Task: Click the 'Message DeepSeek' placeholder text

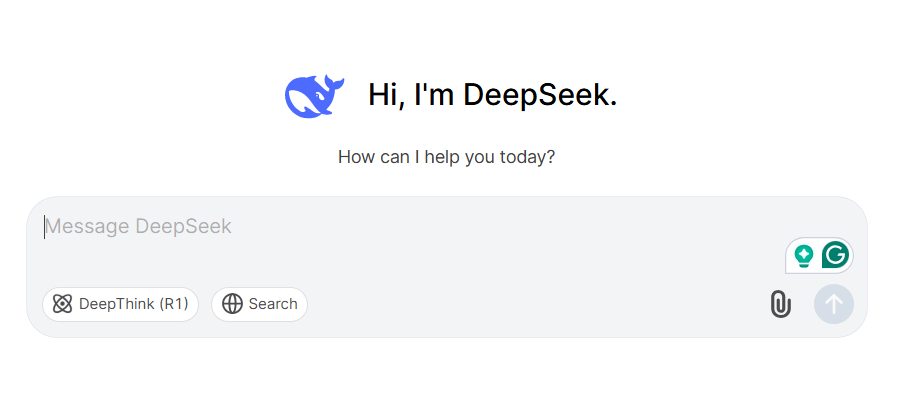Action: coord(138,226)
